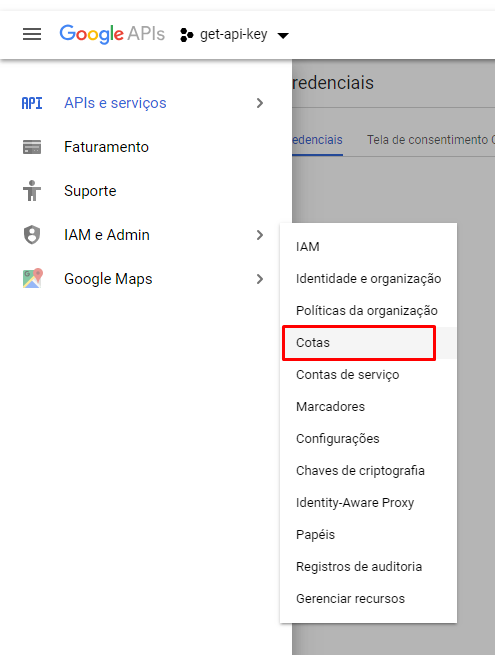This screenshot has width=495, height=655.
Task: Open the hamburger navigation menu
Action: (32, 34)
